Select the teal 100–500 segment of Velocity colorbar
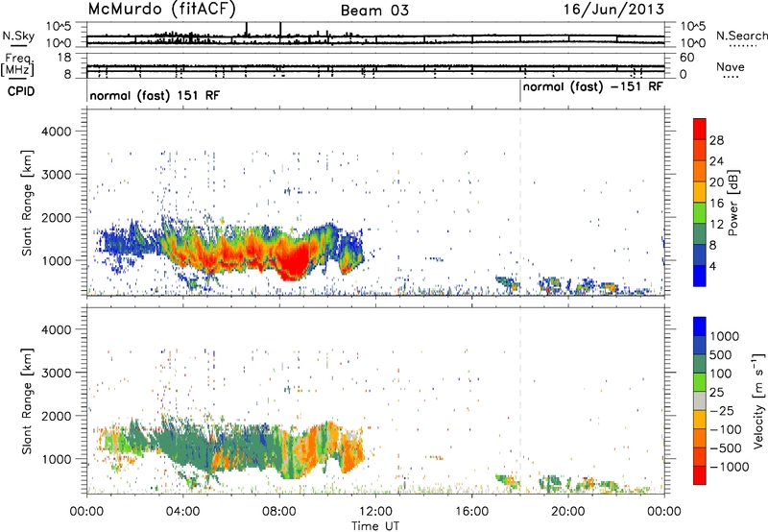This screenshot has height=532, width=768. 700,364
